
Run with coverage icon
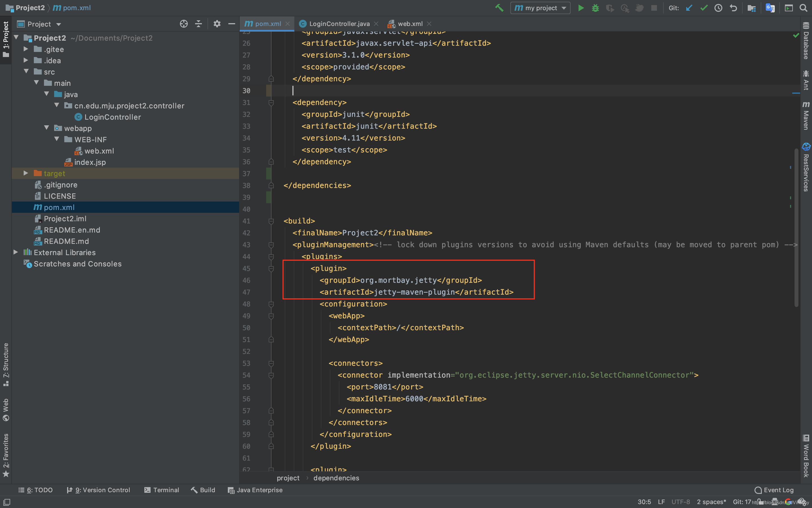point(610,8)
